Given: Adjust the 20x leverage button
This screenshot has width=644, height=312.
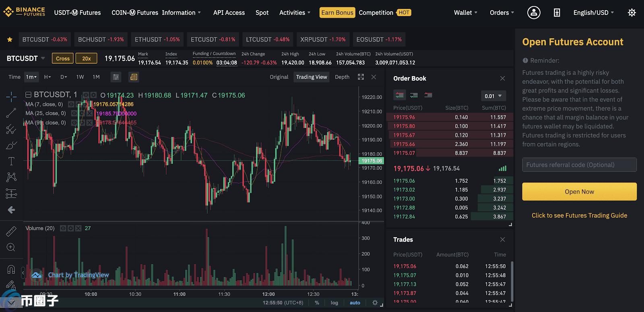Looking at the screenshot, I should [87, 58].
